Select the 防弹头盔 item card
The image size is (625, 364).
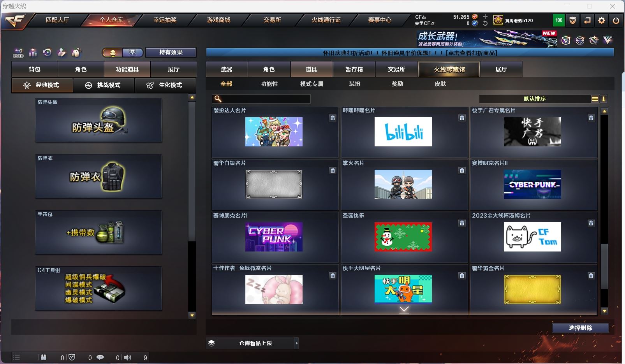pos(99,120)
